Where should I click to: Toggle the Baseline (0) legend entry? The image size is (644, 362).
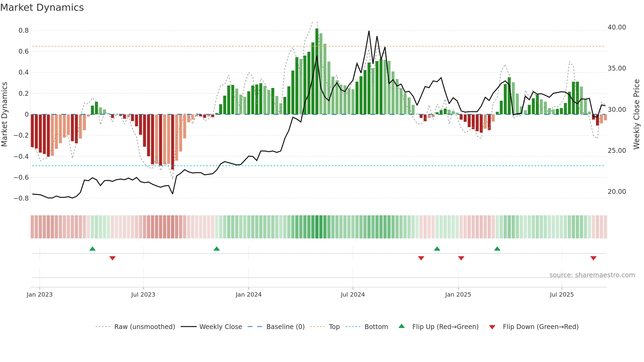(x=276, y=327)
